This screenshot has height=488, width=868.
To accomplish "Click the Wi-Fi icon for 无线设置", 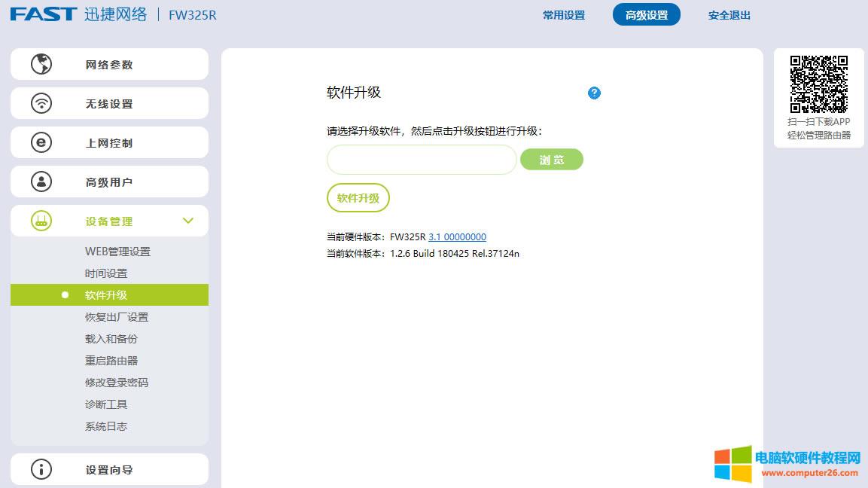I will [41, 103].
